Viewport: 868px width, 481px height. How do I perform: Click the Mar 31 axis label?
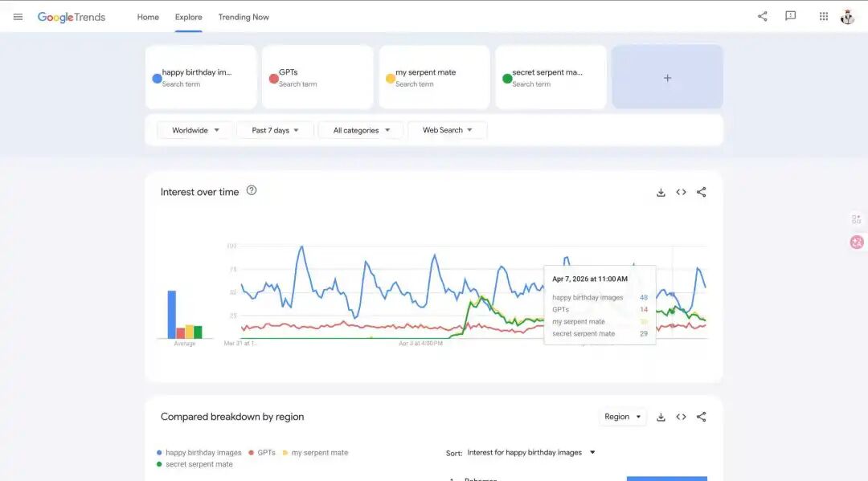pos(240,344)
